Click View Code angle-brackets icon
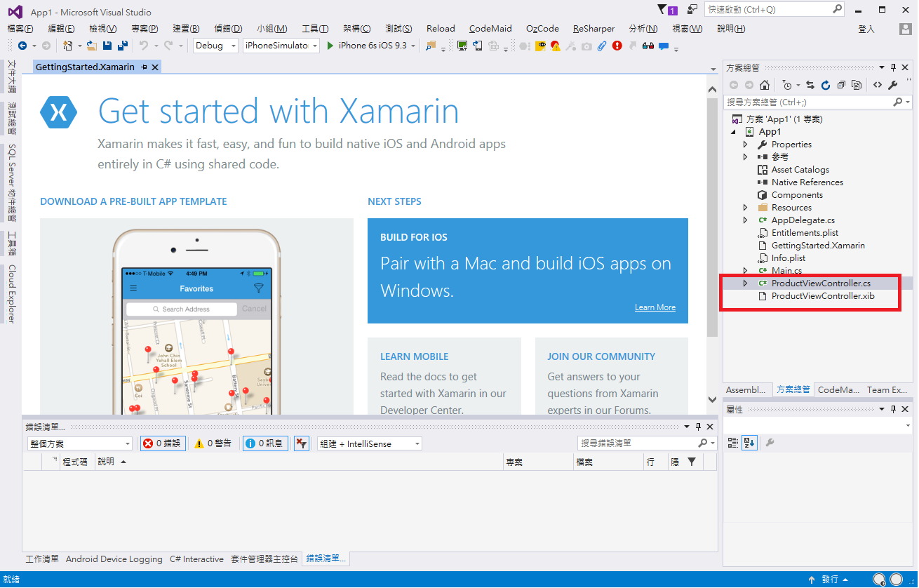 (878, 85)
